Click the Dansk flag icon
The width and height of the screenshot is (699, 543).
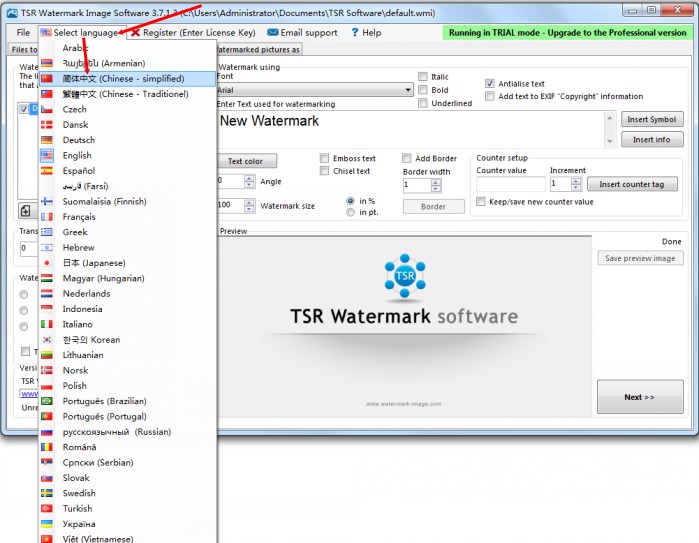pos(47,125)
